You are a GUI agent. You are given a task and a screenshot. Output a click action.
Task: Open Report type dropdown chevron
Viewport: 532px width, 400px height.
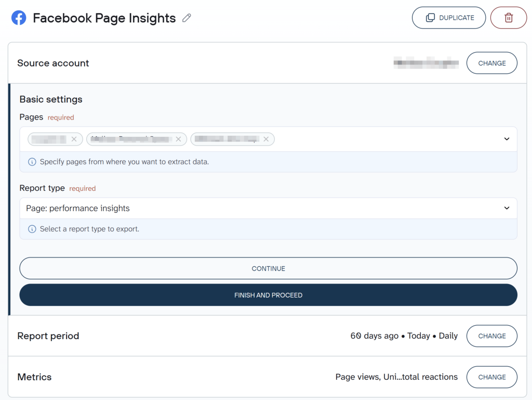(507, 208)
